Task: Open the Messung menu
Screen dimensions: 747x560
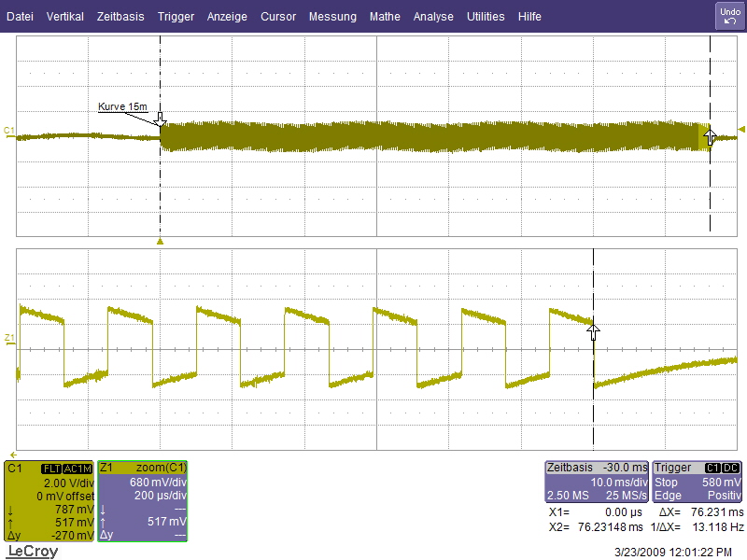Action: coord(332,17)
